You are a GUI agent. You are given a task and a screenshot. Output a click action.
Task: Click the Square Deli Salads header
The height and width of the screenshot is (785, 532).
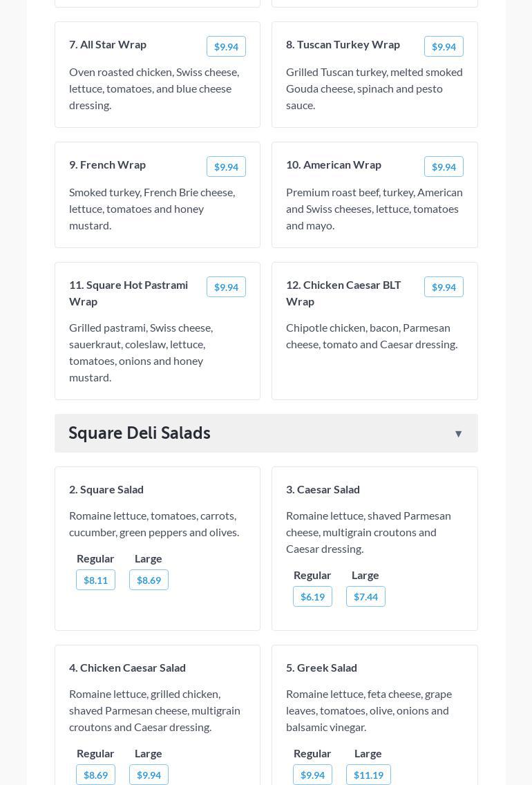(x=140, y=433)
